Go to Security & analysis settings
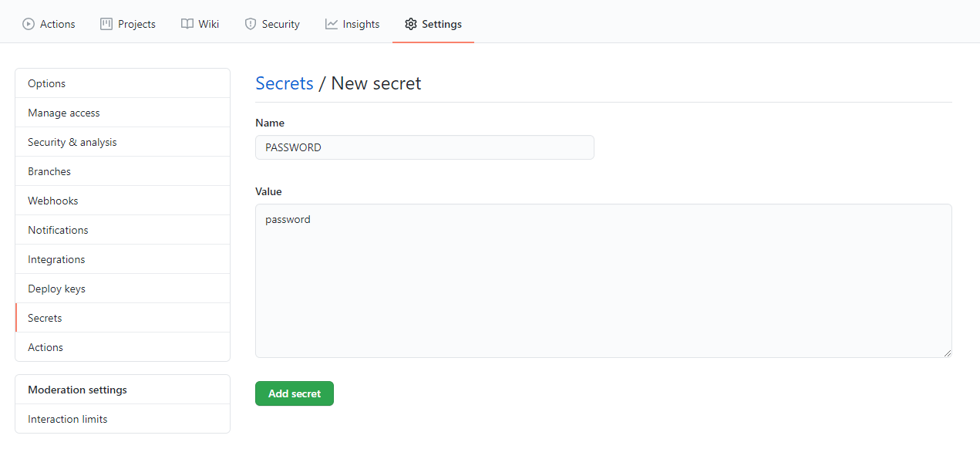The height and width of the screenshot is (449, 980). tap(72, 141)
